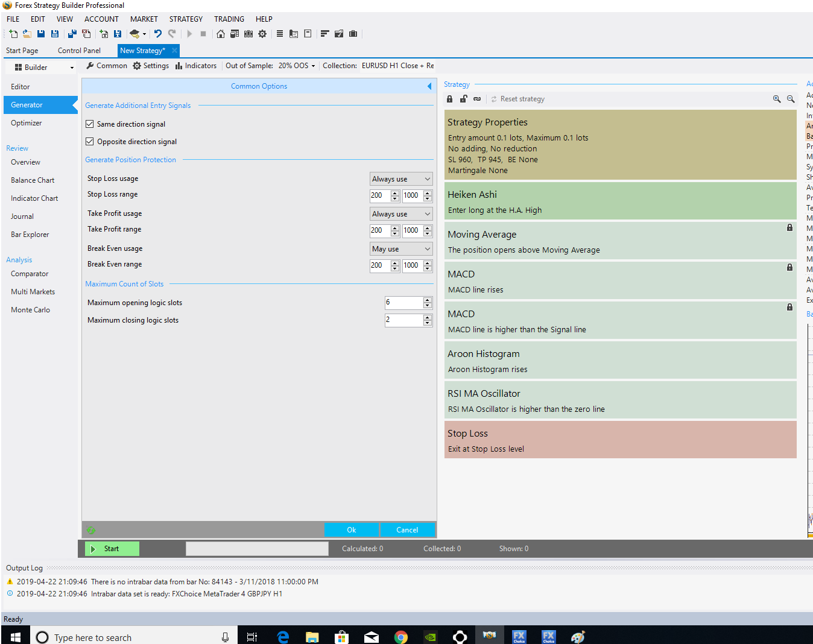Open File Explorer from the taskbar

pos(312,637)
